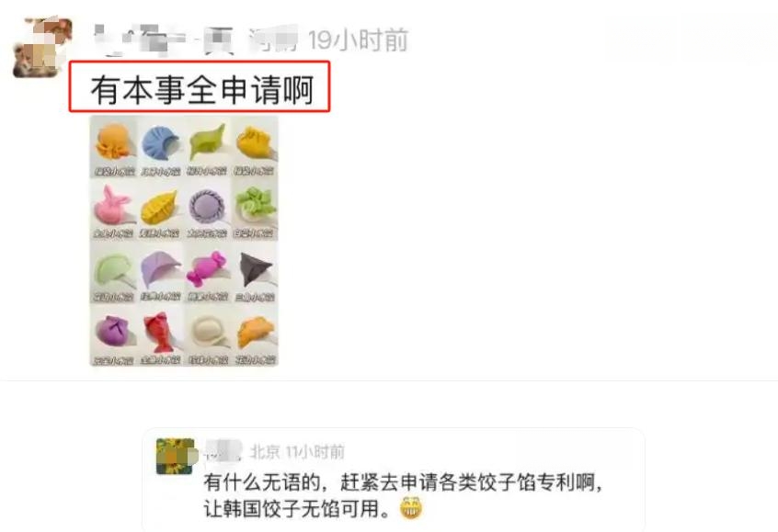778x532 pixels.
Task: Click the 北京 location label on the reply
Action: tap(265, 452)
